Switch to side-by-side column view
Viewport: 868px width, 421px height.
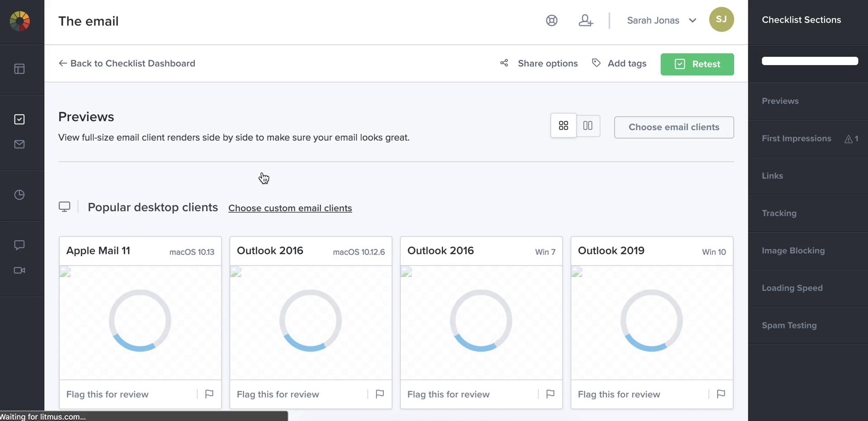point(588,126)
